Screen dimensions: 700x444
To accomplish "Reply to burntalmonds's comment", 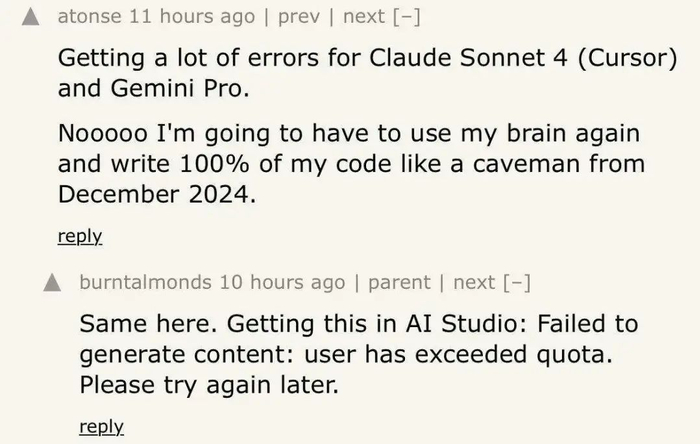I will (101, 427).
